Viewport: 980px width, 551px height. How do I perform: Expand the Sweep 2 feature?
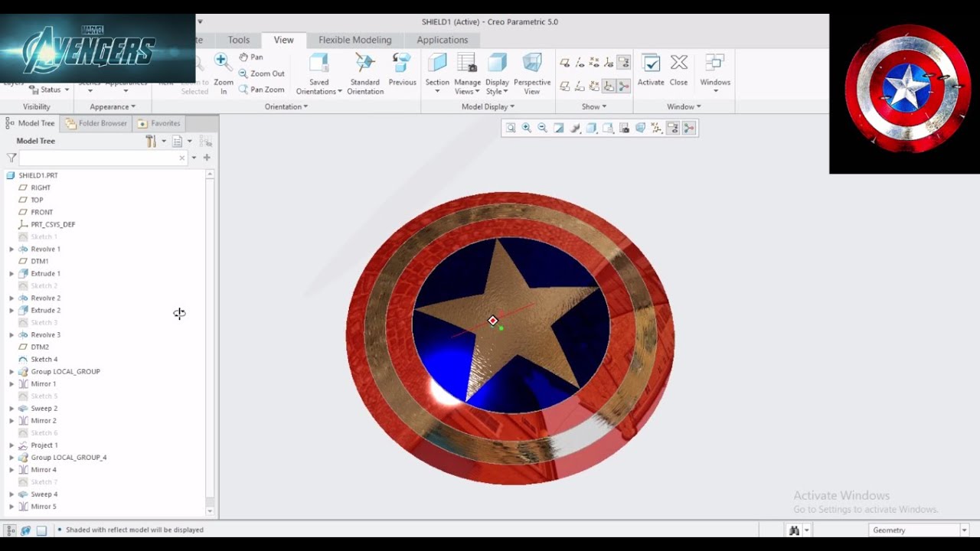[11, 409]
